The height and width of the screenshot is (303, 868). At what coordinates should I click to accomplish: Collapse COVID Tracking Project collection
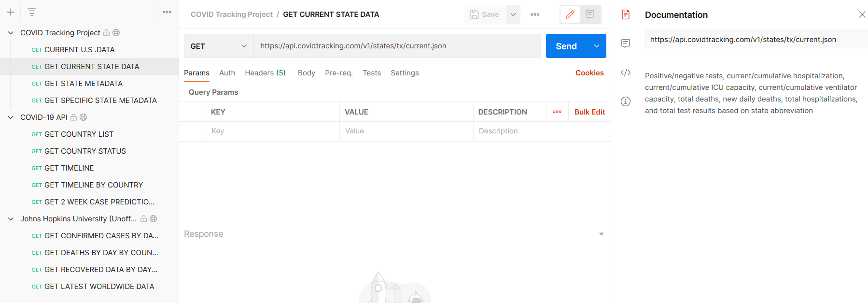point(11,33)
